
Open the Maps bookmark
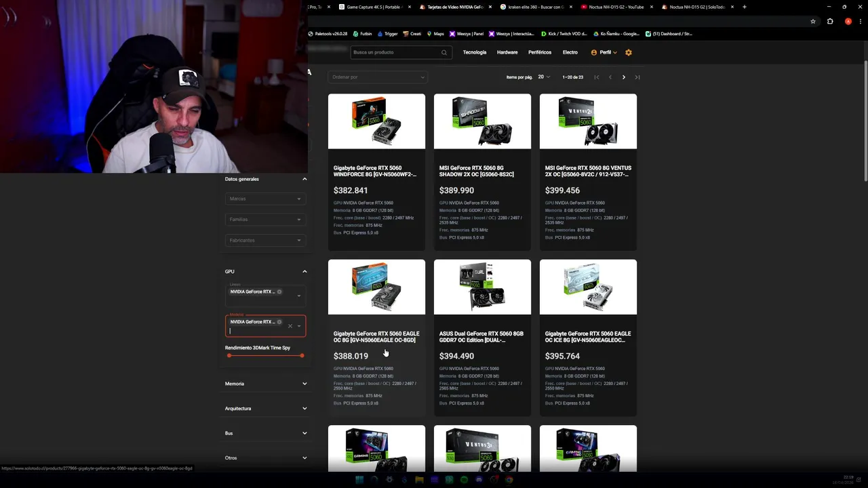(435, 33)
